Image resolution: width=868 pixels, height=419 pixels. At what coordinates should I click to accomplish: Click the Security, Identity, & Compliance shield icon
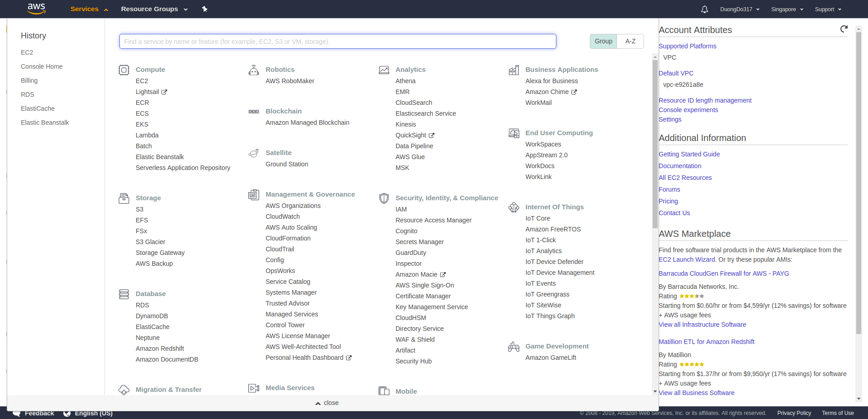click(x=384, y=198)
